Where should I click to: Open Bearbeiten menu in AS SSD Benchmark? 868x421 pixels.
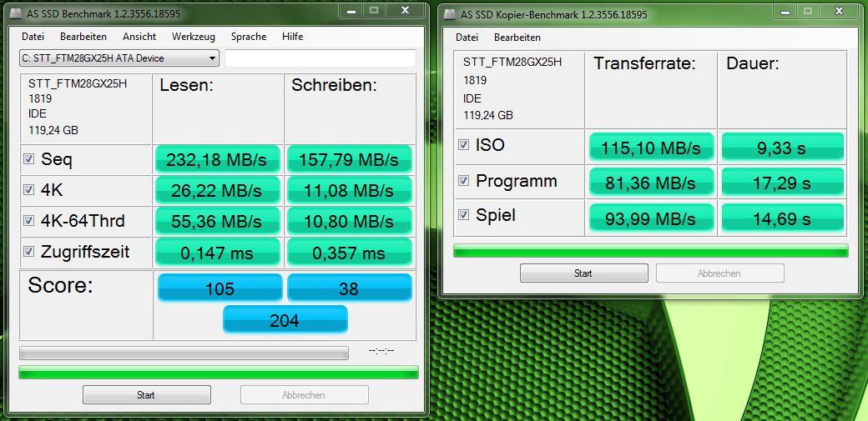(83, 37)
